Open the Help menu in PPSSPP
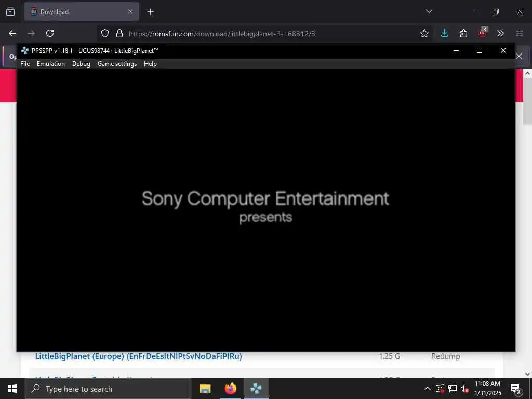This screenshot has height=399, width=532. [x=150, y=64]
